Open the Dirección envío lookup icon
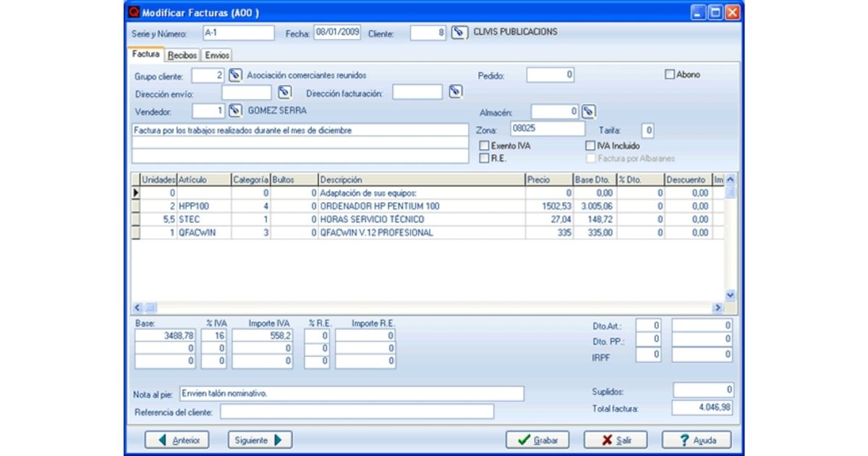This screenshot has height=456, width=868. tap(284, 92)
